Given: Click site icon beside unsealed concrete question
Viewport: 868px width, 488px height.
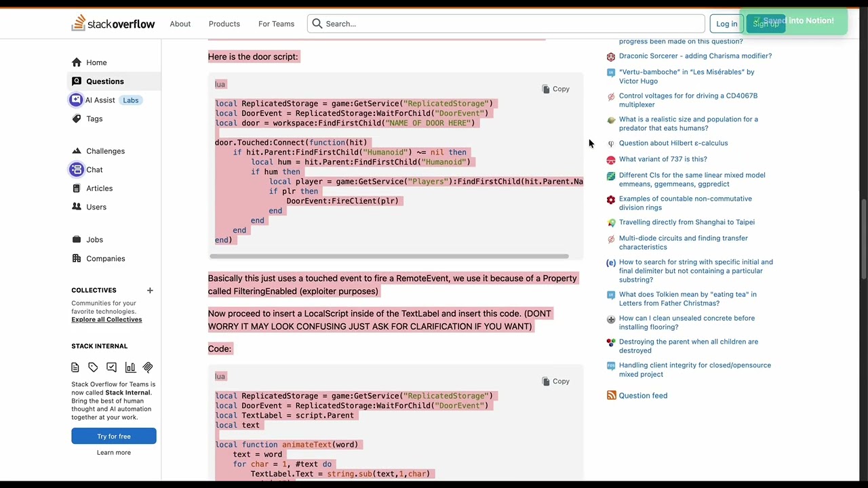Looking at the screenshot, I should (611, 319).
